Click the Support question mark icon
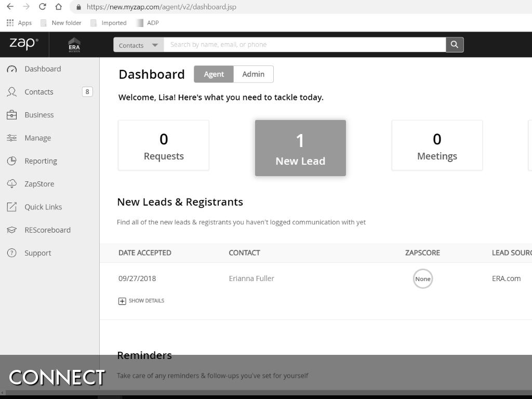The width and height of the screenshot is (532, 399). pos(11,253)
